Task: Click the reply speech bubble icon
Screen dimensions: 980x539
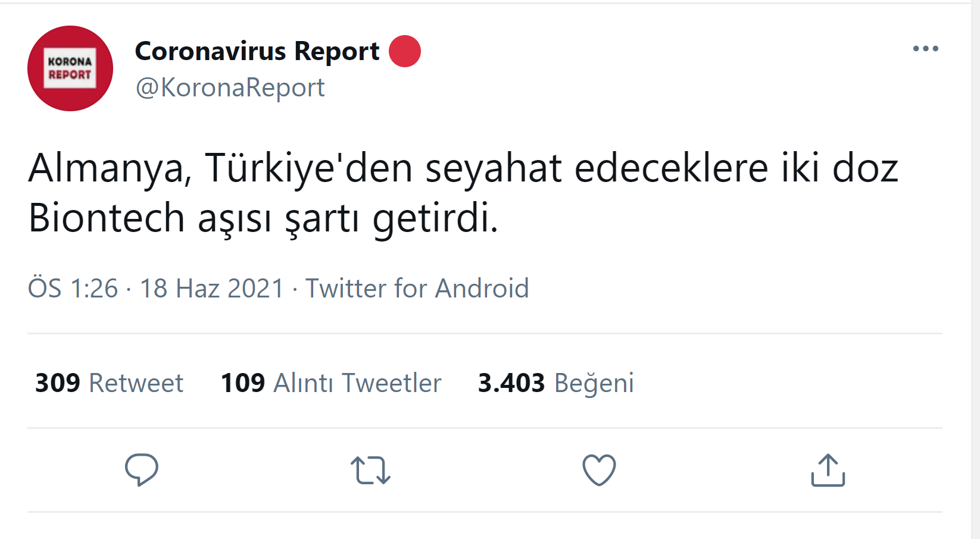Action: [x=141, y=470]
